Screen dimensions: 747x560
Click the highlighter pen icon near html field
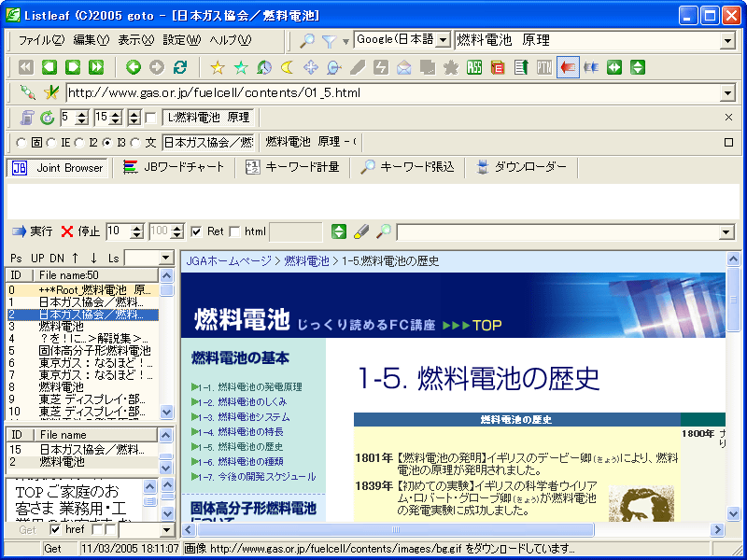tap(361, 231)
